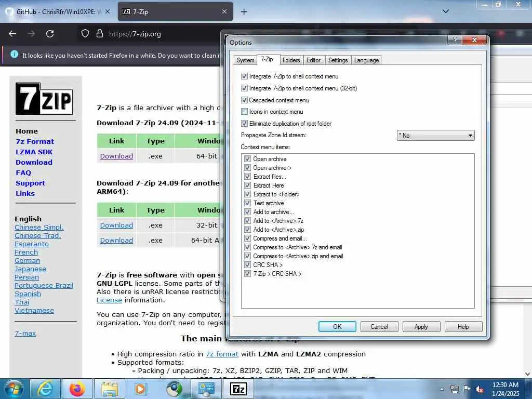532x399 pixels.
Task: Launch Internet Explorer from the taskbar
Action: pos(45,389)
